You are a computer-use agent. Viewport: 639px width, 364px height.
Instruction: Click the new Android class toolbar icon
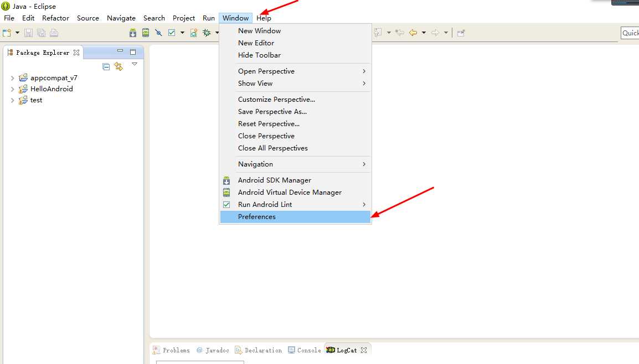click(x=194, y=33)
